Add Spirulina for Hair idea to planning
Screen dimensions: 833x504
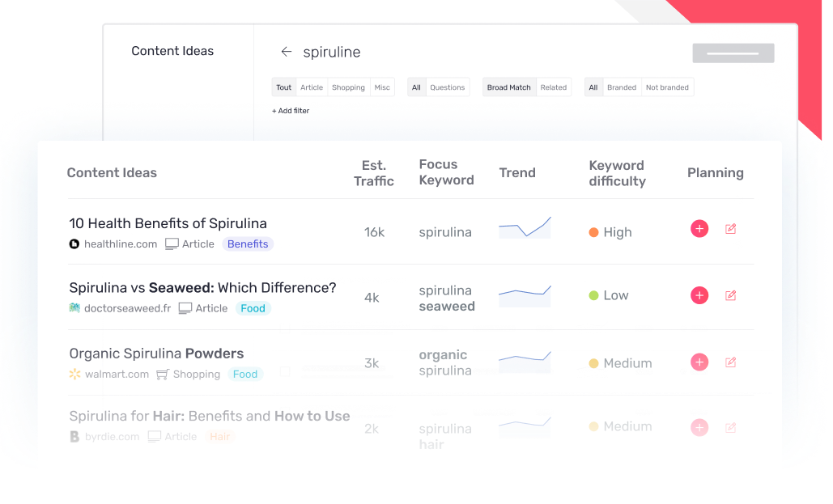point(699,427)
